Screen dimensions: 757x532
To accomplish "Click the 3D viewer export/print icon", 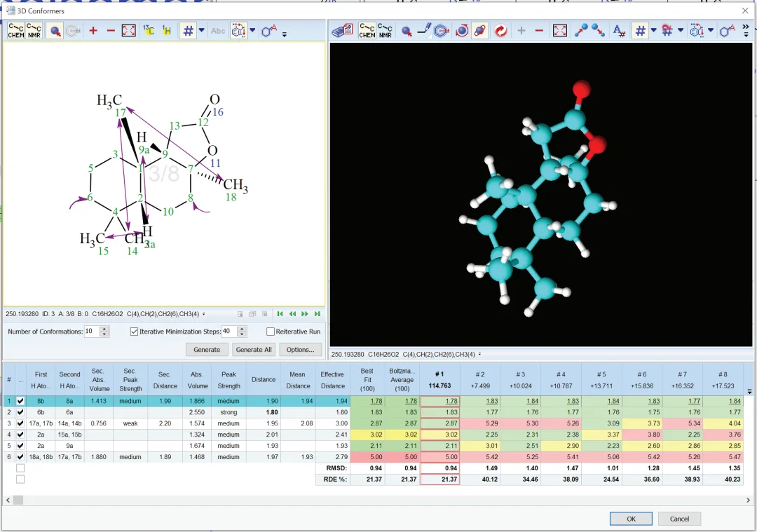I will (x=342, y=31).
